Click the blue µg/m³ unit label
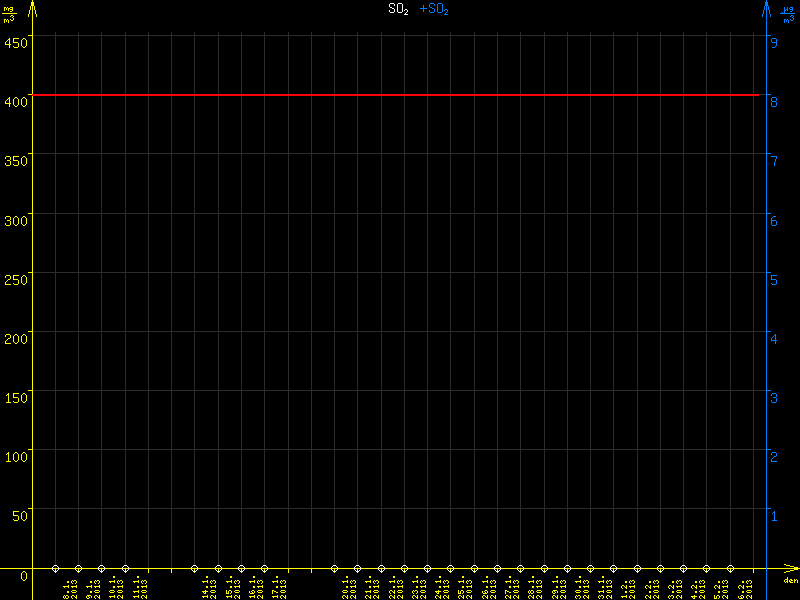 tap(788, 14)
